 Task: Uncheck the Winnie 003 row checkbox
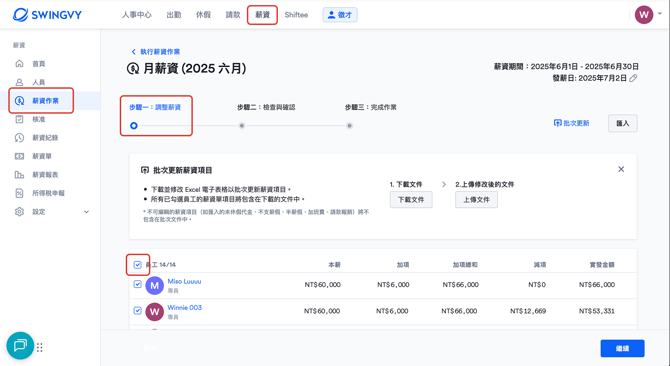pos(138,310)
